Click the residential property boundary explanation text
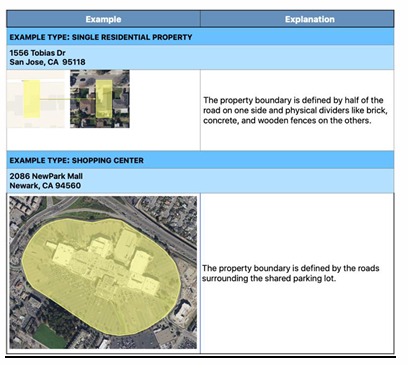Screen dimensions: 408x365 point(295,110)
